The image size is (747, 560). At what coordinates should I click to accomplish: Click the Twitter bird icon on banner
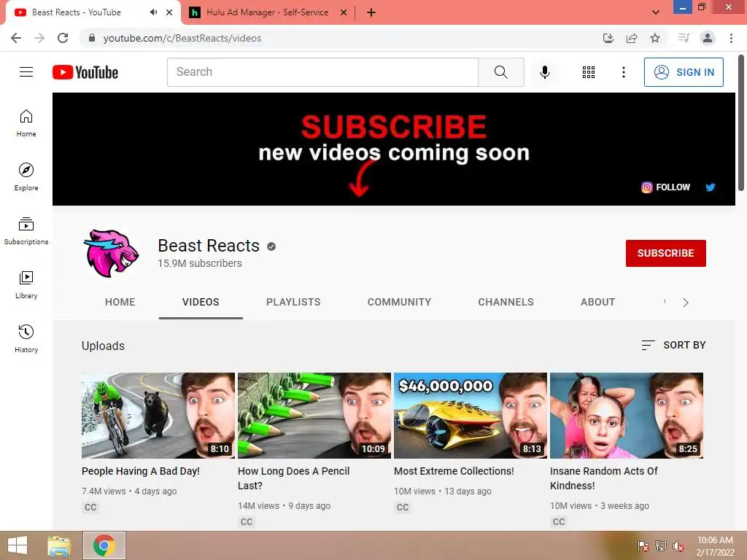tap(711, 187)
